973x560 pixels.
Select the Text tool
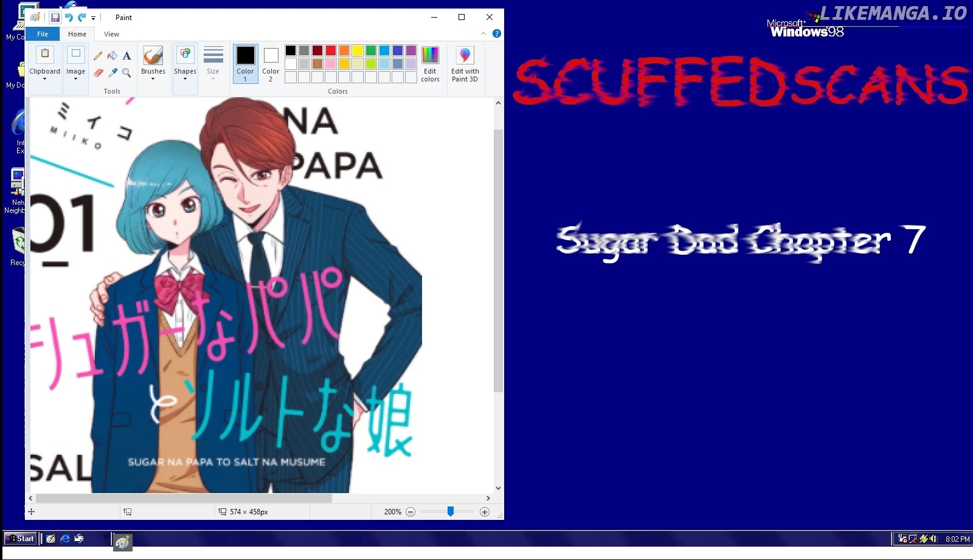pyautogui.click(x=126, y=56)
